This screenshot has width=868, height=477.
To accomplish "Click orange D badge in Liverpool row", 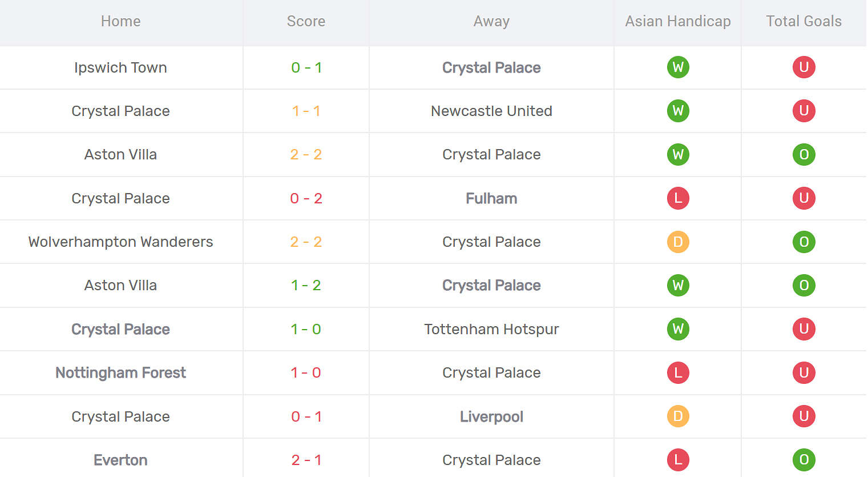I will coord(678,416).
